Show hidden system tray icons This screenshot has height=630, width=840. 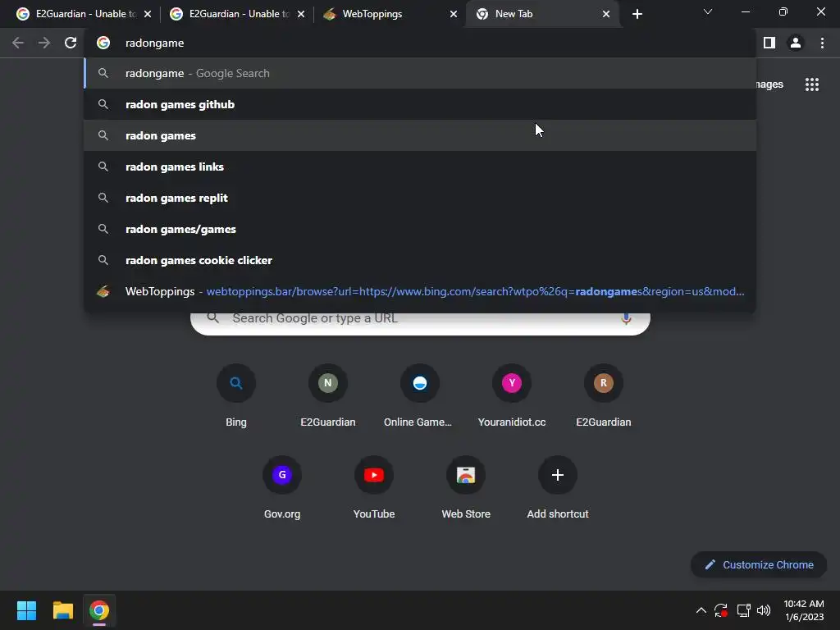pyautogui.click(x=701, y=610)
